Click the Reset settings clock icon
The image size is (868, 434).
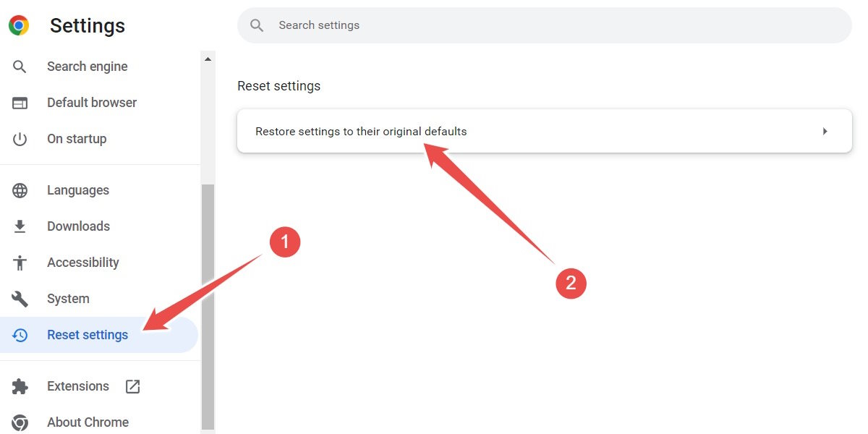click(x=19, y=334)
